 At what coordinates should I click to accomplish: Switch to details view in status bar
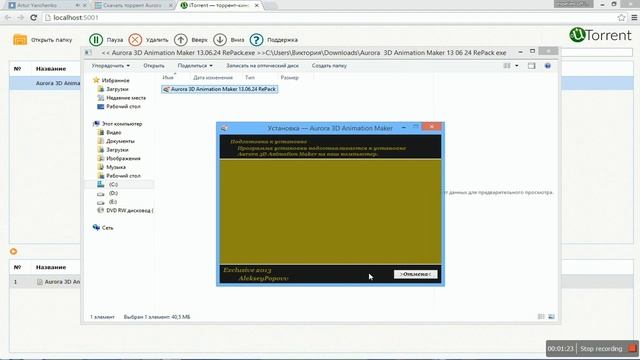click(x=541, y=317)
